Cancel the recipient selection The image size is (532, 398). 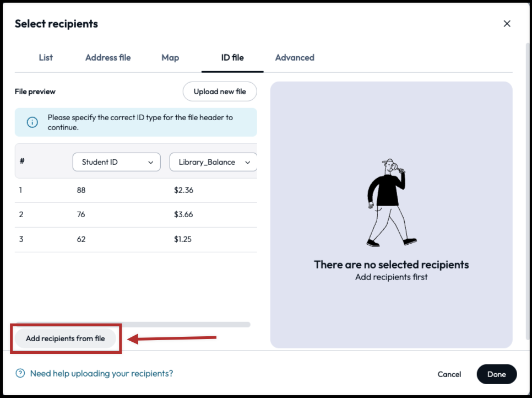(449, 374)
